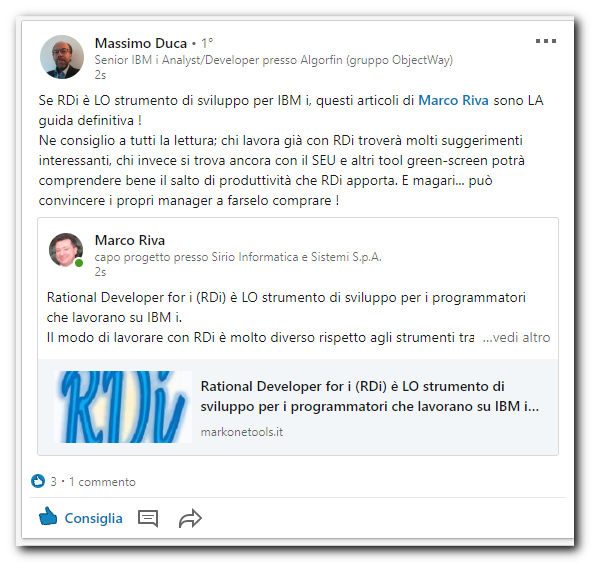View the "1 commento" comments link
Viewport: 591px width, 563px height.
pos(102,482)
